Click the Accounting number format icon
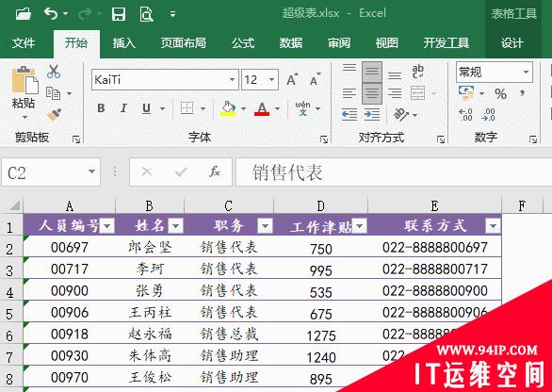Image resolution: width=552 pixels, height=392 pixels. click(466, 93)
